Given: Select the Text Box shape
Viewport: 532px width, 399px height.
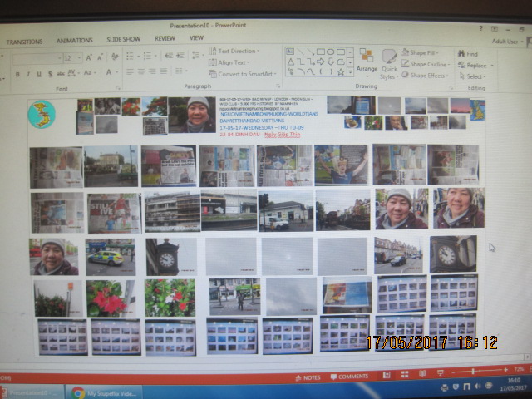Looking at the screenshot, I should click(x=290, y=52).
